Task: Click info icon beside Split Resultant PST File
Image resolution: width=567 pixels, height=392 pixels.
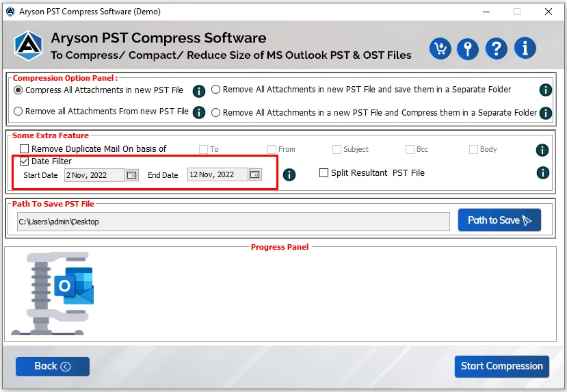Action: click(x=543, y=173)
